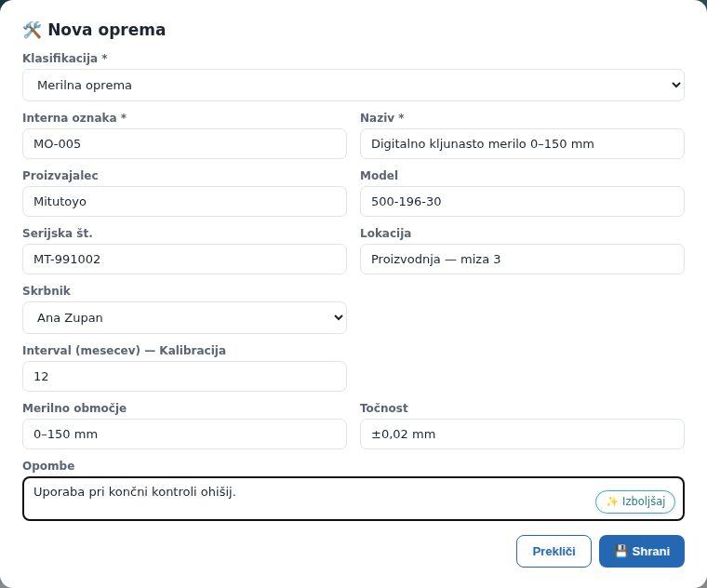Click the Interna oznaka field with MO-005
Image resolution: width=707 pixels, height=588 pixels.
point(184,144)
